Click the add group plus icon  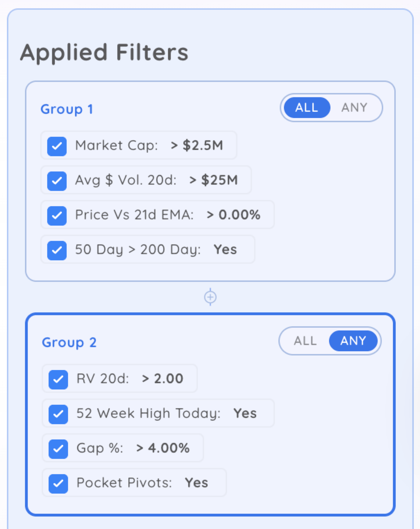pyautogui.click(x=210, y=297)
